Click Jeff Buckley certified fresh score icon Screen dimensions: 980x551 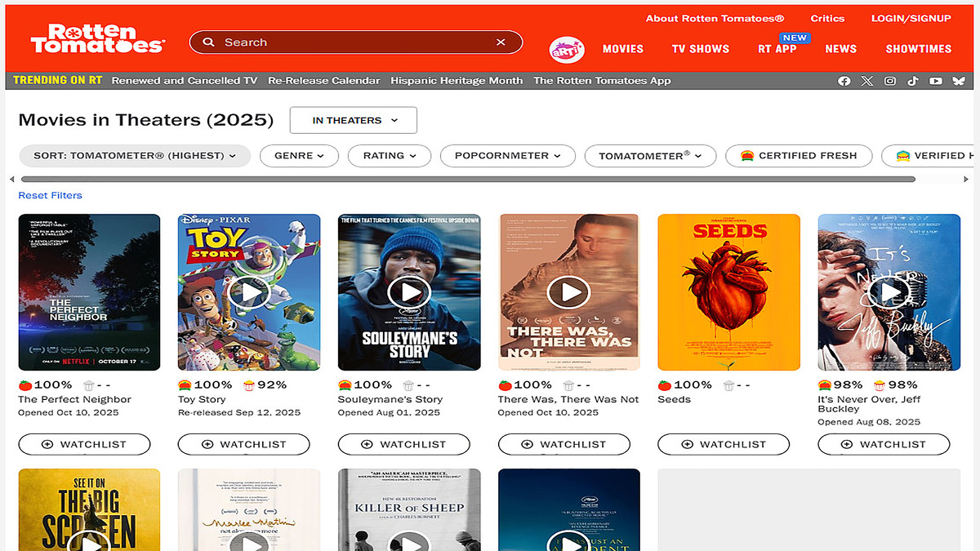[x=825, y=385]
